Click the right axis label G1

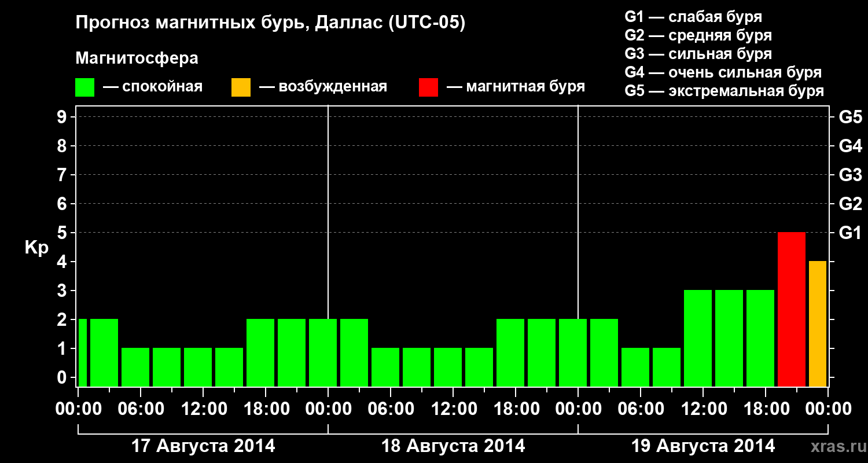pos(850,233)
